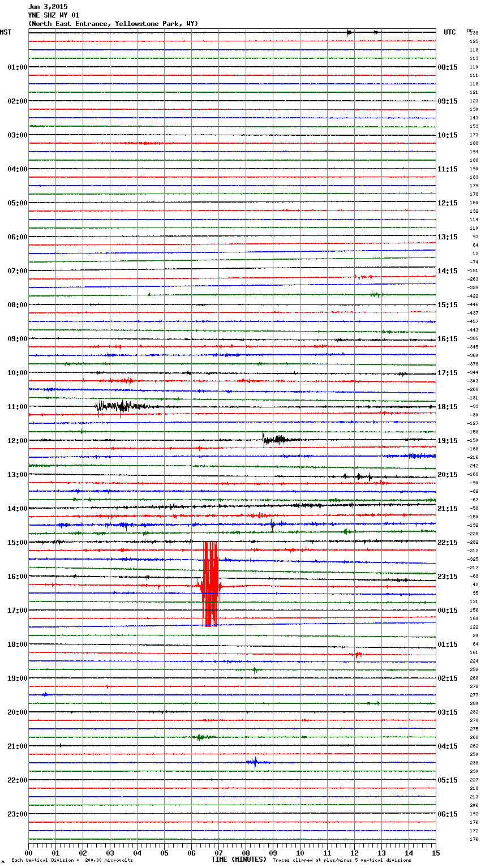Select the 08:00 MST hour label
Image resolution: width=481 pixels, height=868 pixels.
point(17,305)
